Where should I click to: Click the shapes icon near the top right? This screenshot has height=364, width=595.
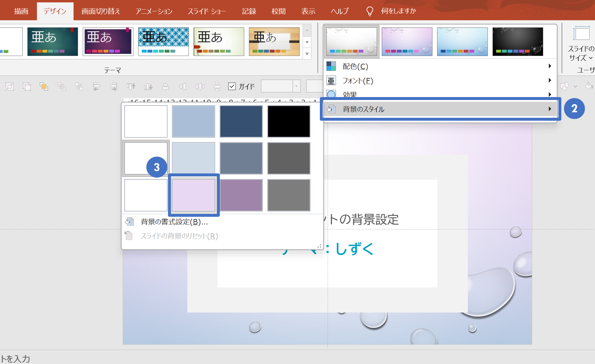pos(565,86)
